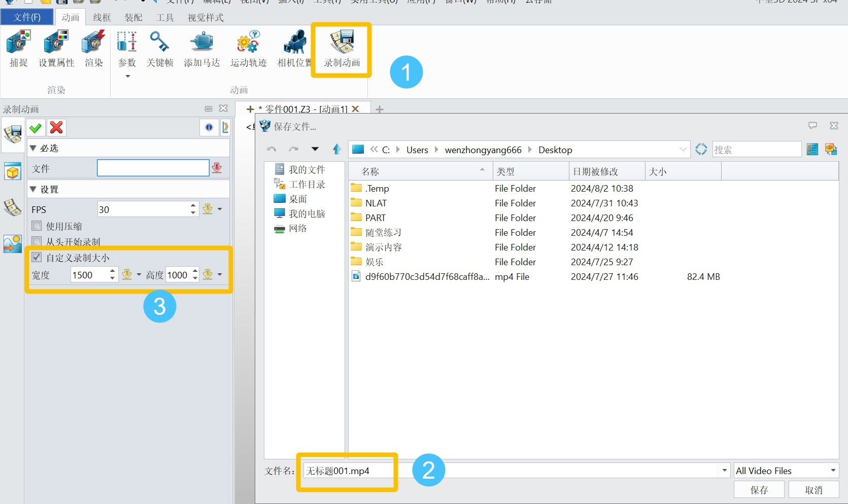Increase FPS value with up stepper
The image size is (848, 504).
click(x=193, y=205)
